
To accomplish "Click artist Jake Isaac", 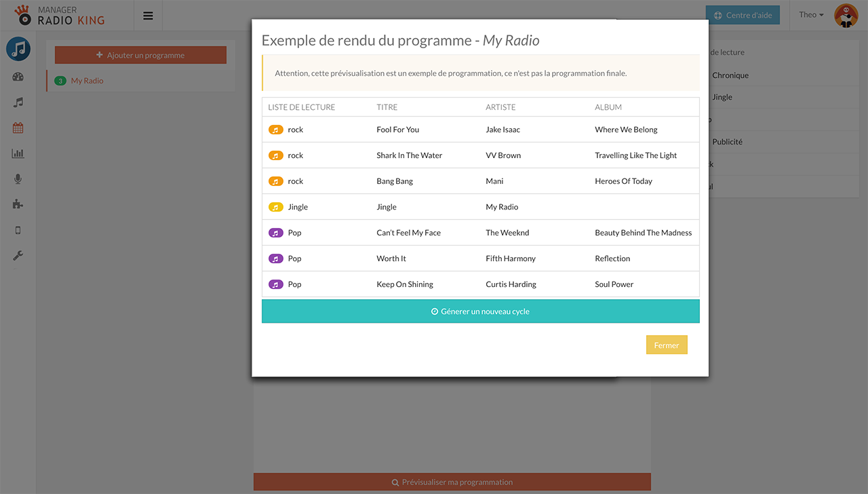I will [x=503, y=130].
